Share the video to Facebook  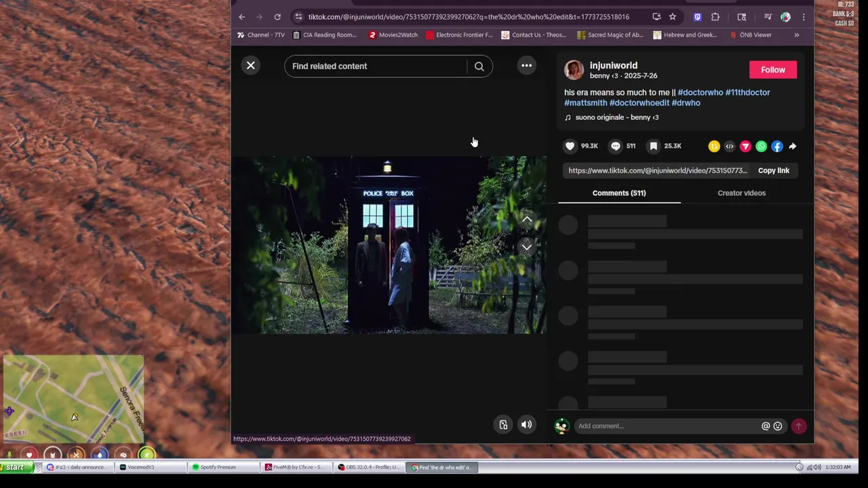pos(777,146)
